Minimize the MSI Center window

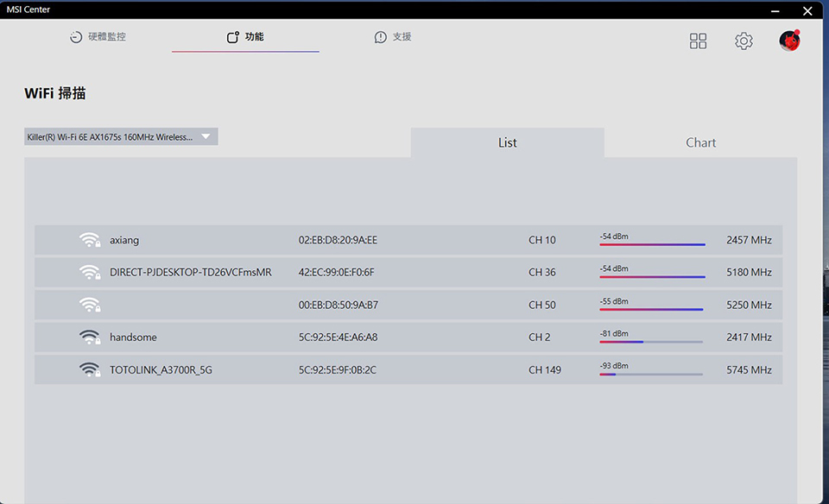point(775,10)
